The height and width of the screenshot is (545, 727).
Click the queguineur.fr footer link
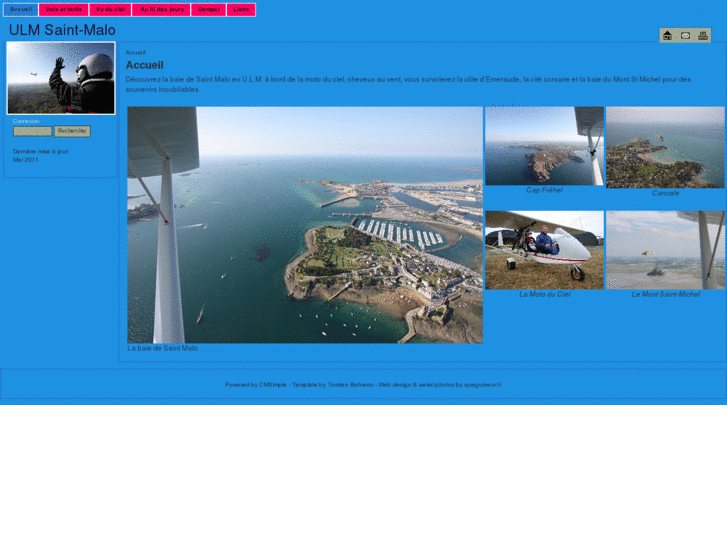483,385
